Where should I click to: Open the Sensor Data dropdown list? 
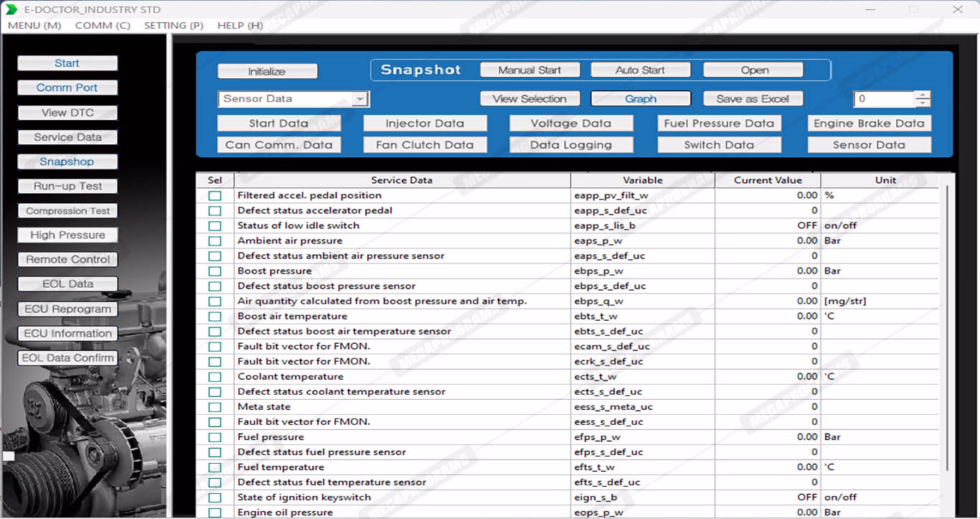tap(361, 99)
